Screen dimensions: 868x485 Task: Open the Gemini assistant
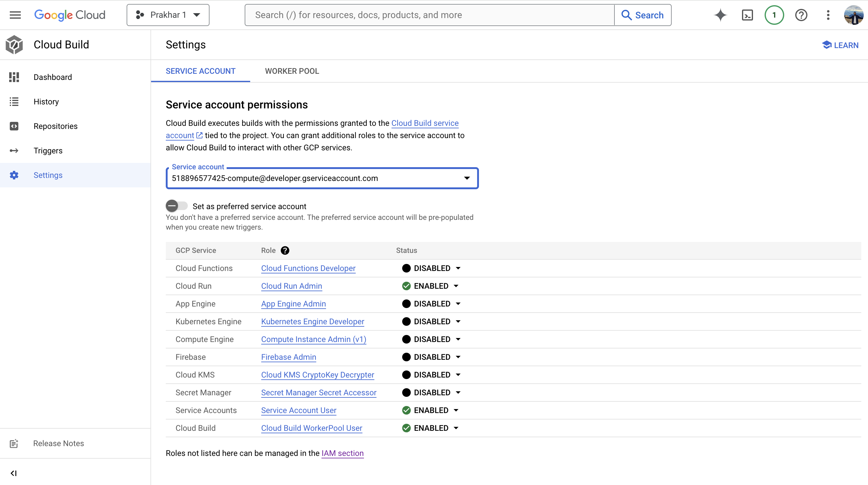(x=720, y=15)
